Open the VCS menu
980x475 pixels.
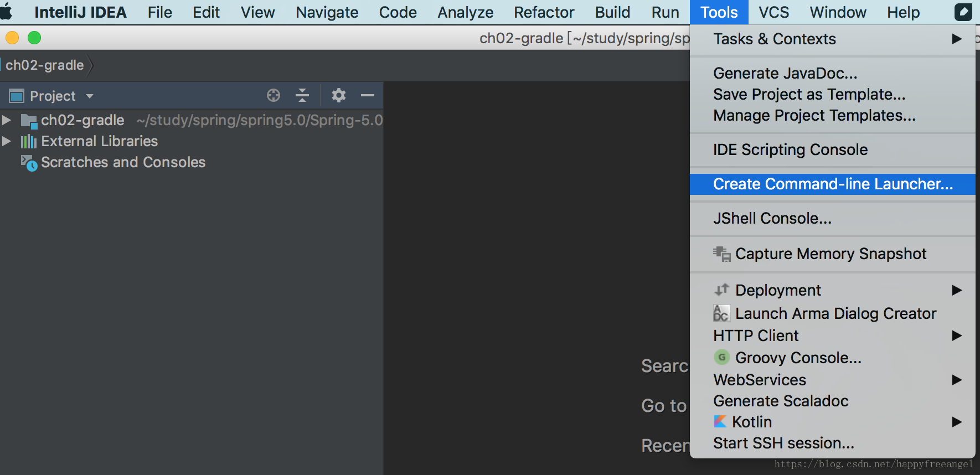click(773, 12)
